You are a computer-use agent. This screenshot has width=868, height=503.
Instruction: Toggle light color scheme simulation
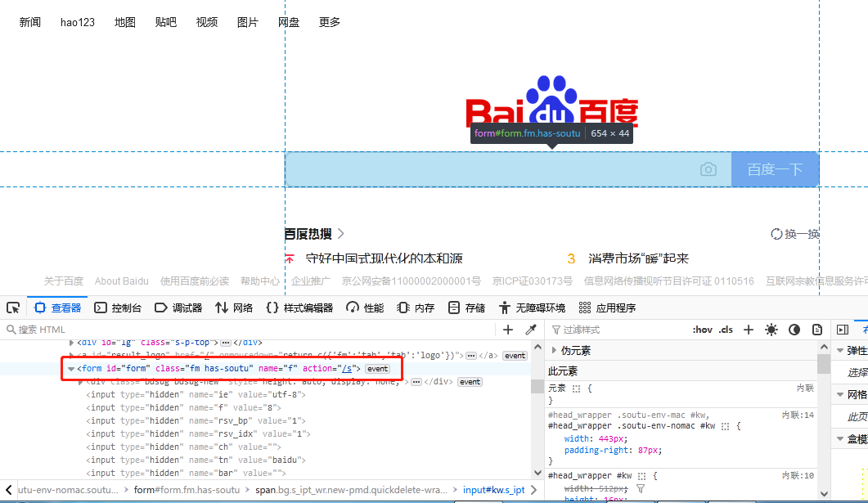click(x=771, y=330)
